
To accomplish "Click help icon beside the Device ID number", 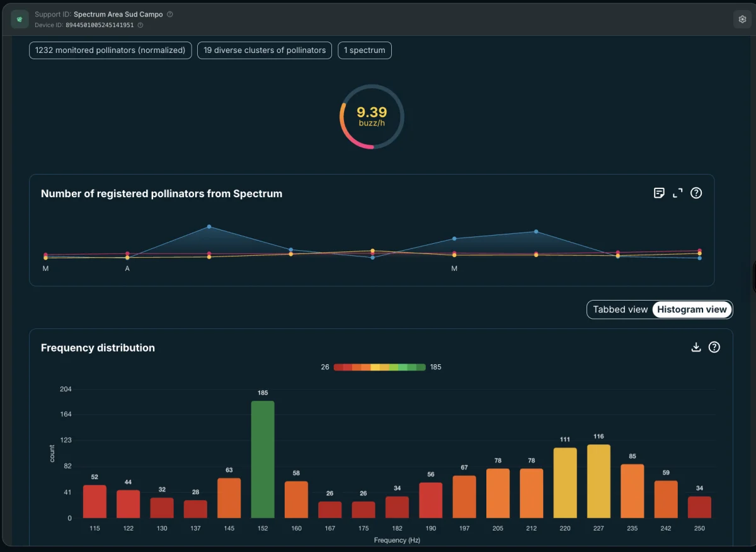I will tap(140, 25).
